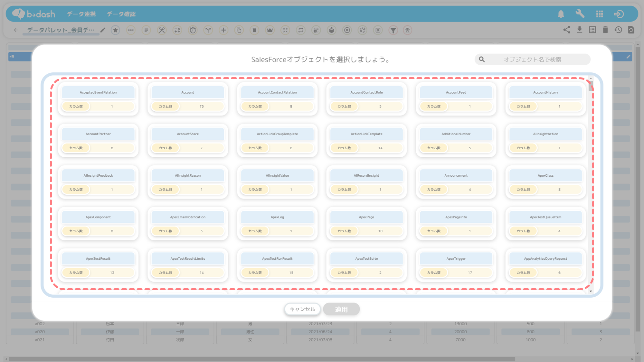Select the ApexTestResult object card
644x362 pixels.
(98, 265)
